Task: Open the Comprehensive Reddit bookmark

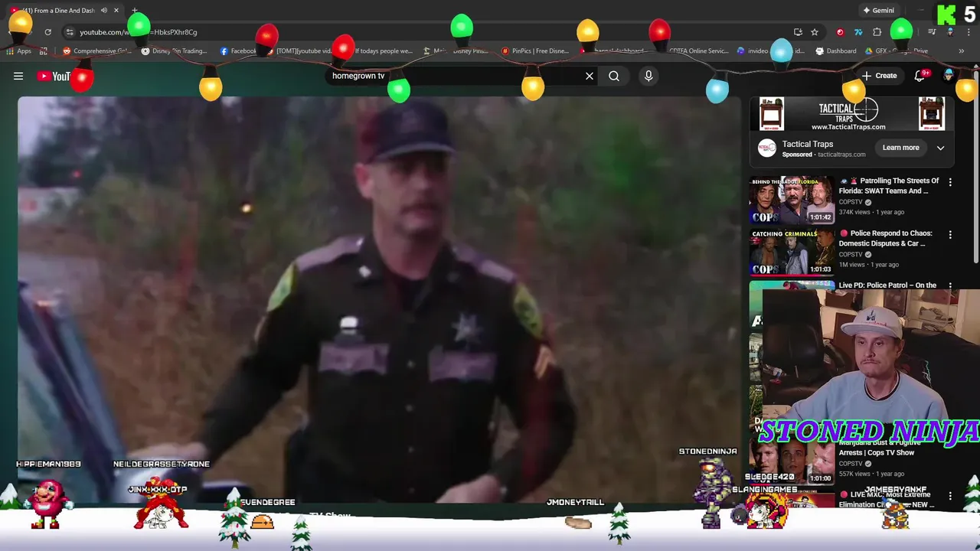Action: (97, 51)
